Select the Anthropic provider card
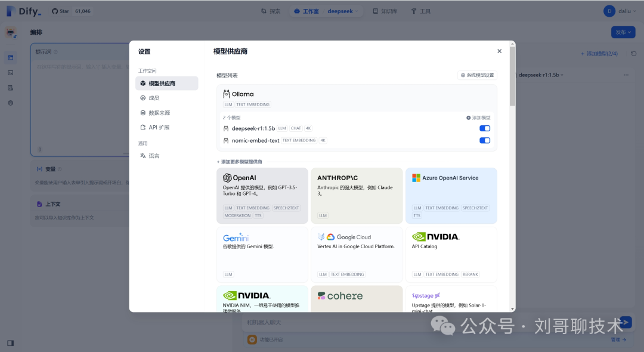644x352 pixels. (x=357, y=196)
